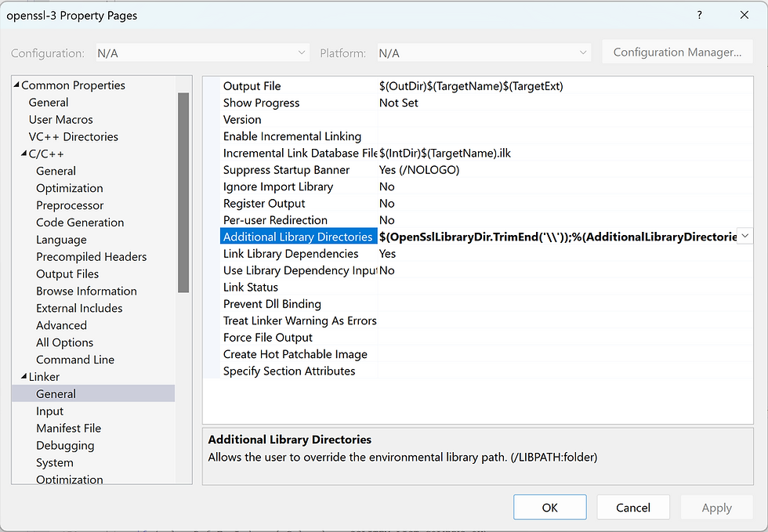
Task: Select the User Macros page
Action: point(61,119)
